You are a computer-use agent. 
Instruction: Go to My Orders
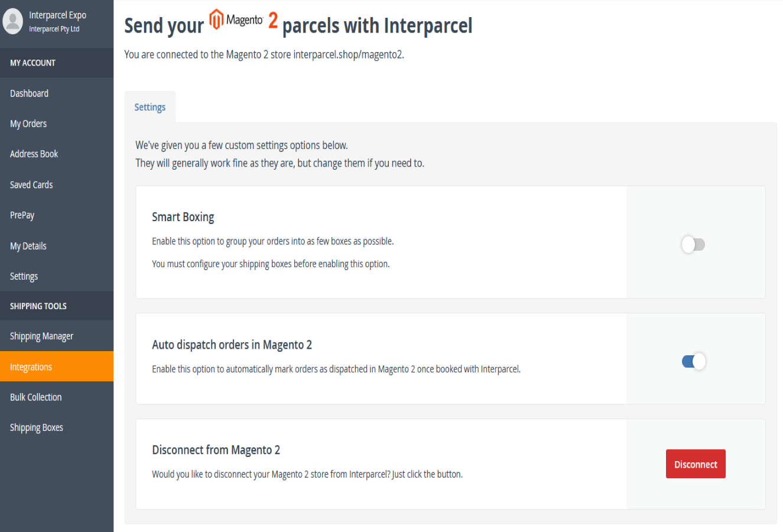pyautogui.click(x=28, y=124)
